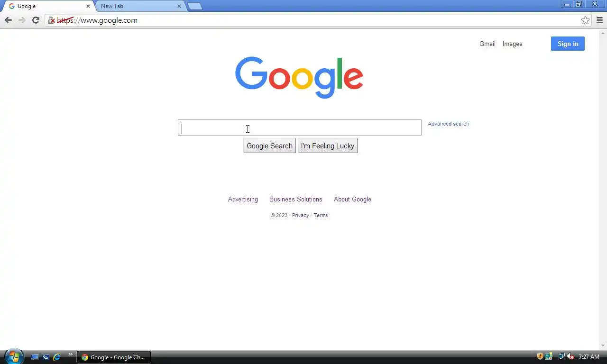Click Switch between windows quick launch icon
This screenshot has width=607, height=364.
click(46, 357)
